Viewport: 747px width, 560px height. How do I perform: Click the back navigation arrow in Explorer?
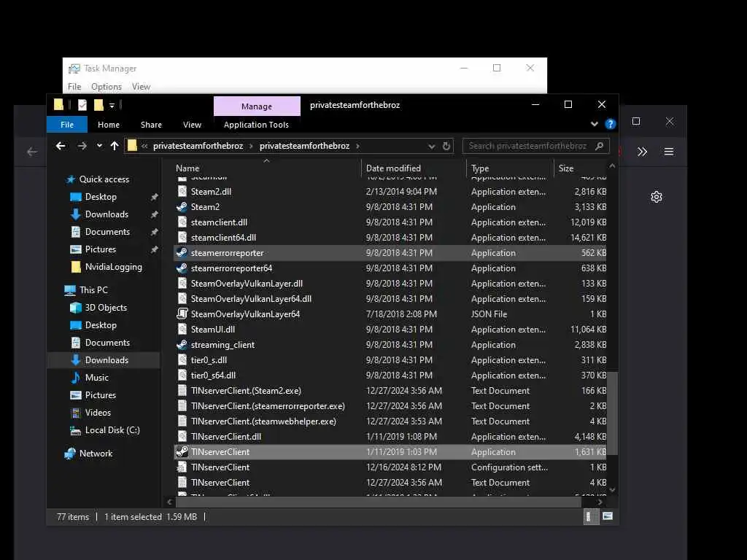[61, 146]
